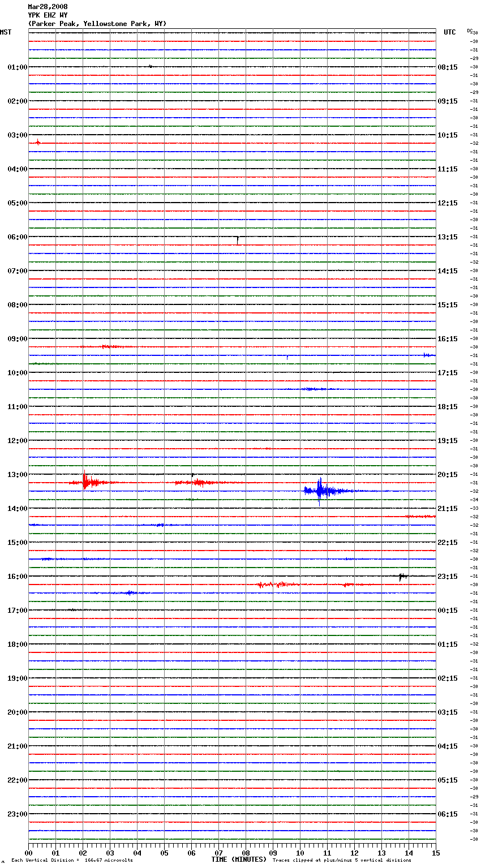Click the "10:15" UTC time label

(448, 135)
